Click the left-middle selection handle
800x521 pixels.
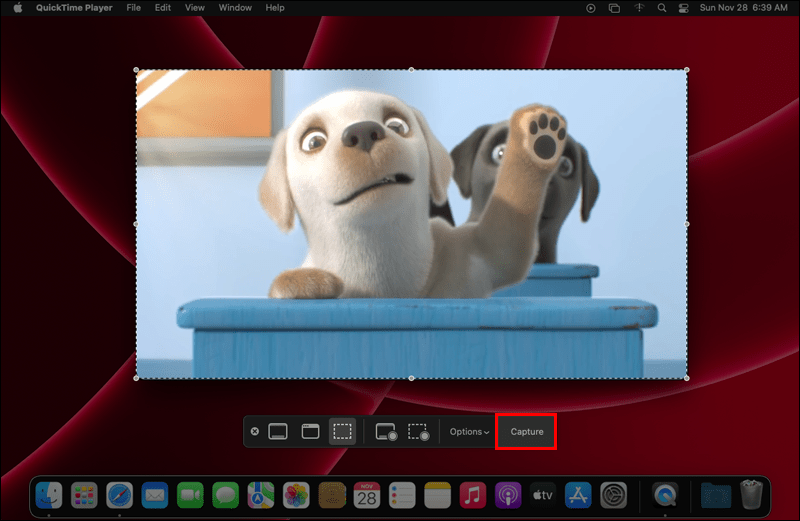(136, 224)
